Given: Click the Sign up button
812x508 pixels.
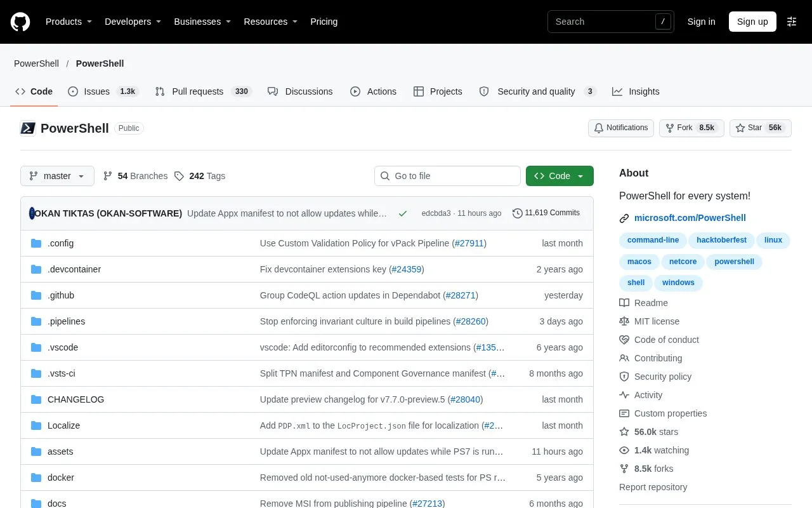Looking at the screenshot, I should click(752, 22).
